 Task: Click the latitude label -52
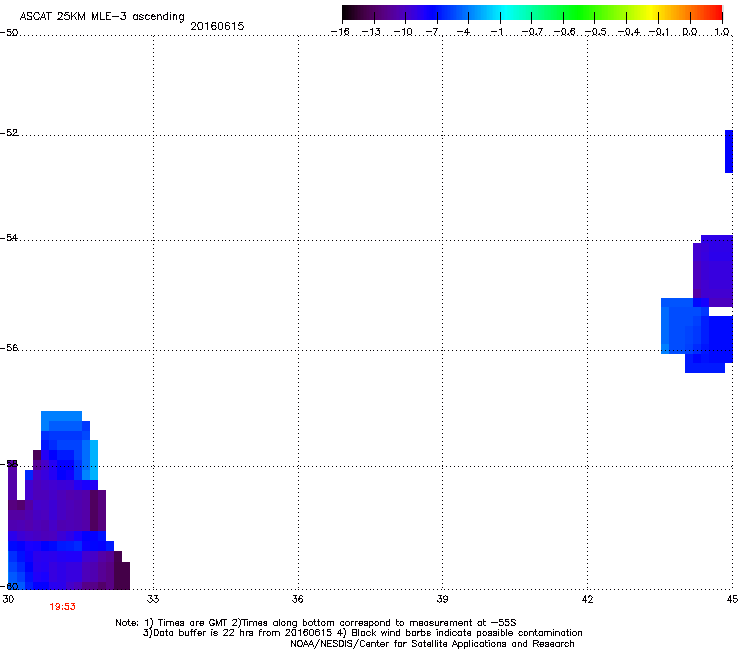click(9, 133)
